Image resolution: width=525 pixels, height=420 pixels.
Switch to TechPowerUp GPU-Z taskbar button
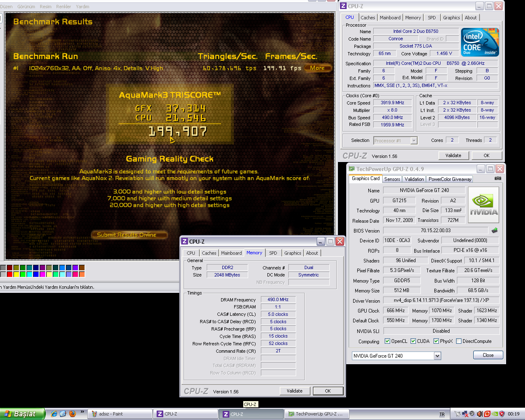316,414
